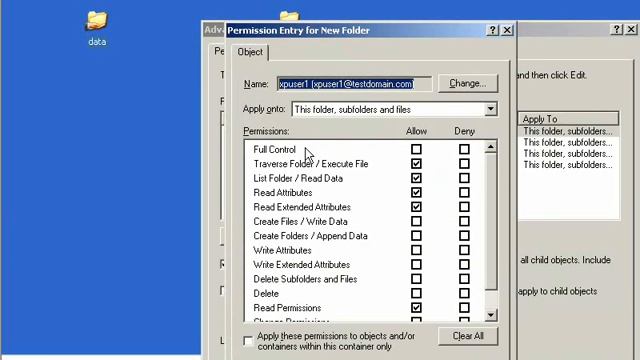
Task: Uncheck Allow for Read Permissions
Action: pyautogui.click(x=416, y=307)
